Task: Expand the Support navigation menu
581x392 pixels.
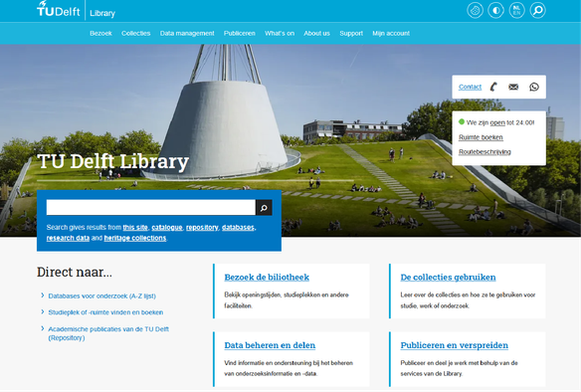Action: click(x=351, y=34)
